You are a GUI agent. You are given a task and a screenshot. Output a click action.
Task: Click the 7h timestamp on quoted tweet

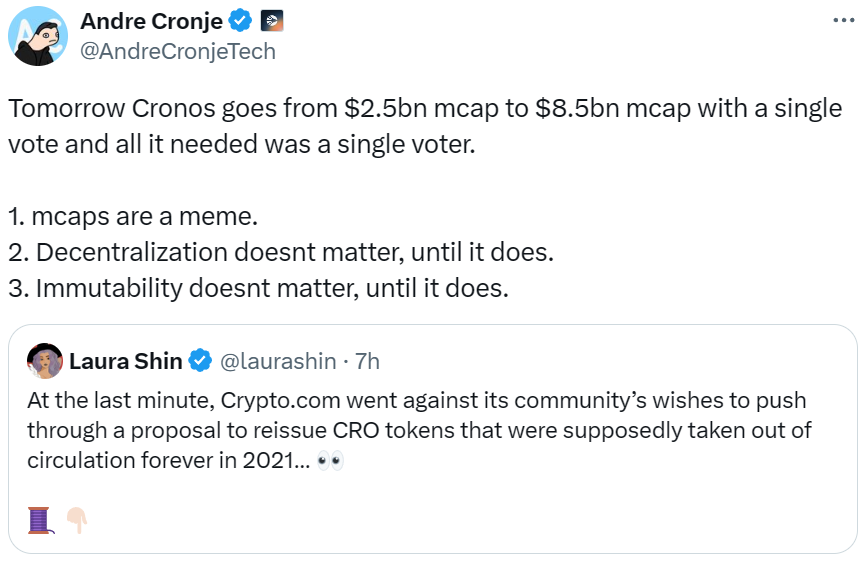point(367,360)
